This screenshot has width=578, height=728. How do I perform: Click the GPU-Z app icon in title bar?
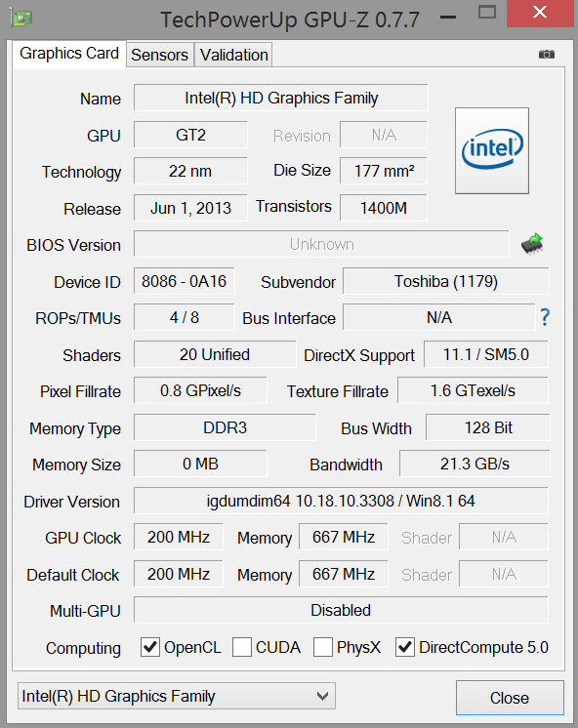[21, 19]
